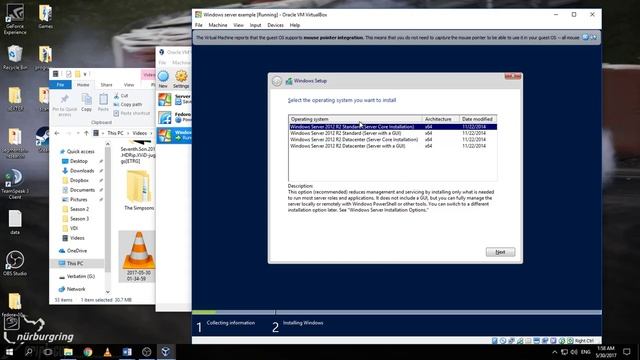This screenshot has width=640, height=360.
Task: Open the Input menu in VM window
Action: (x=256, y=25)
